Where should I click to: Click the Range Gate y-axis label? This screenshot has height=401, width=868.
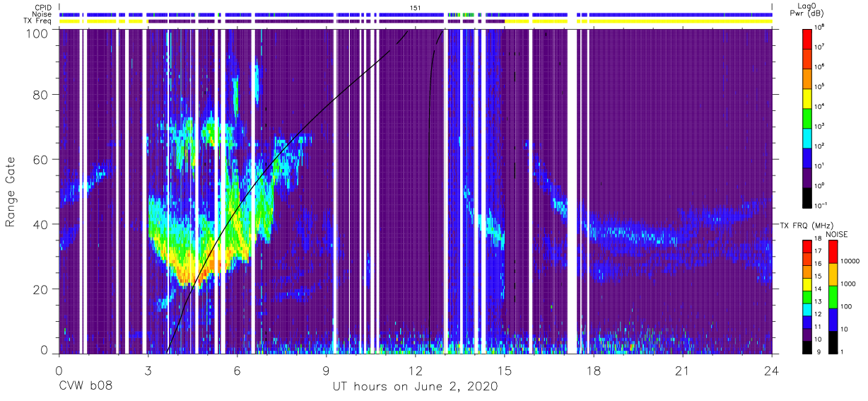click(x=11, y=192)
